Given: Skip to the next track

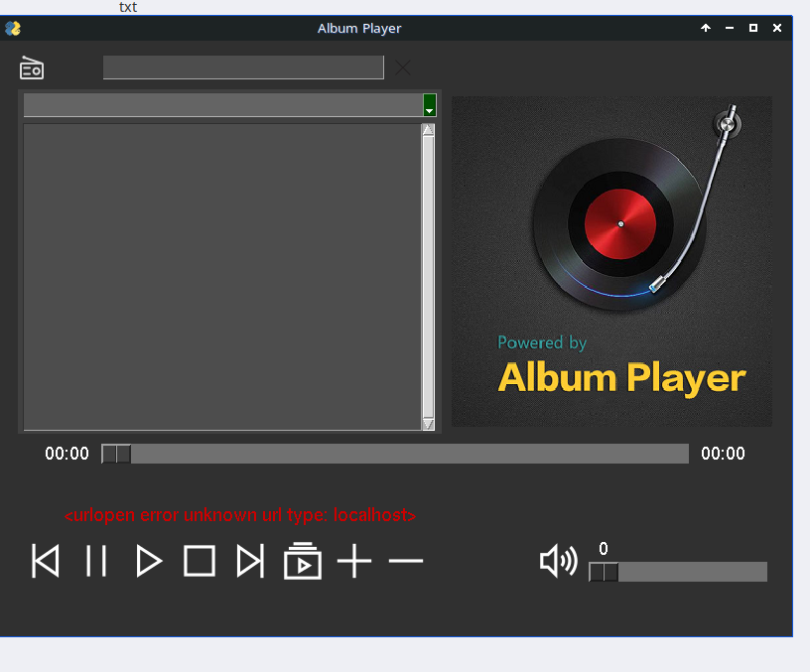Looking at the screenshot, I should coord(250,561).
